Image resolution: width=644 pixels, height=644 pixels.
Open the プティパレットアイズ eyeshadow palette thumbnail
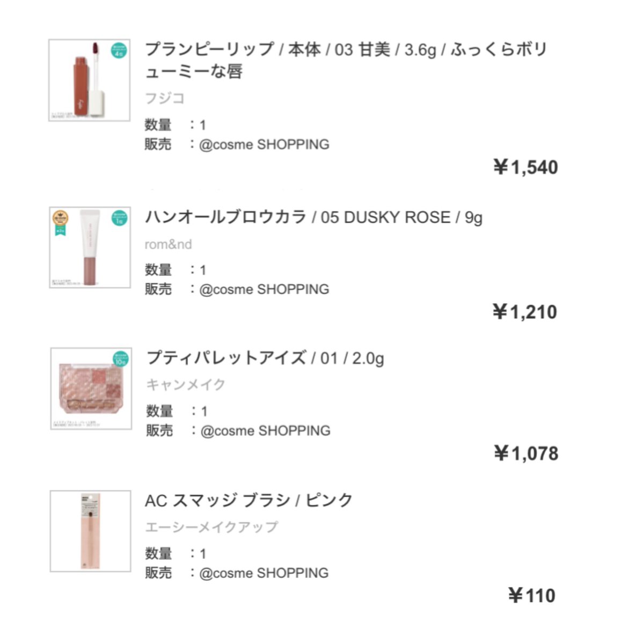point(91,389)
